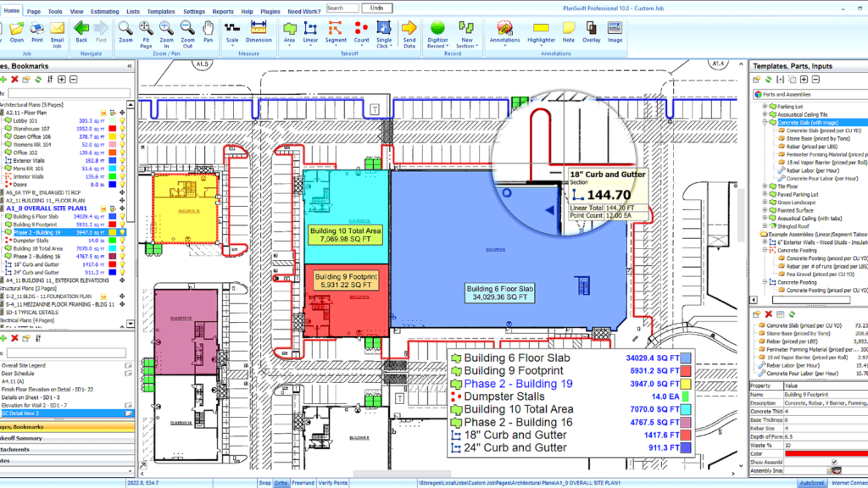Activate the Count takeoff tool
The height and width of the screenshot is (488, 868).
pyautogui.click(x=361, y=32)
